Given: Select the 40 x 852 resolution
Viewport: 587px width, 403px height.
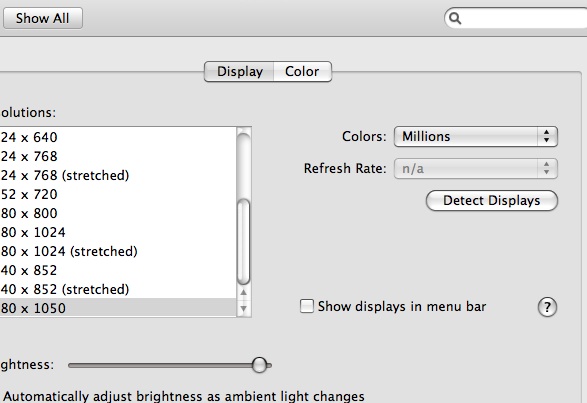Looking at the screenshot, I should click(118, 270).
